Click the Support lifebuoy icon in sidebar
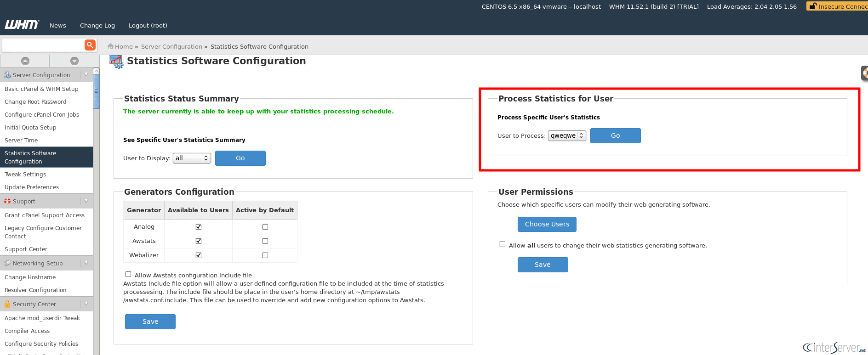This screenshot has width=868, height=355. click(7, 201)
